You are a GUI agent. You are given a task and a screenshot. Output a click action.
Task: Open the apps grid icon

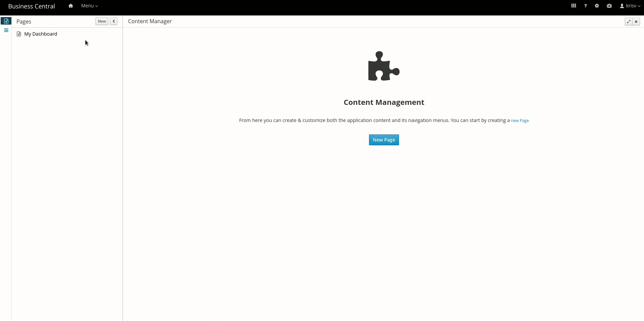(574, 6)
